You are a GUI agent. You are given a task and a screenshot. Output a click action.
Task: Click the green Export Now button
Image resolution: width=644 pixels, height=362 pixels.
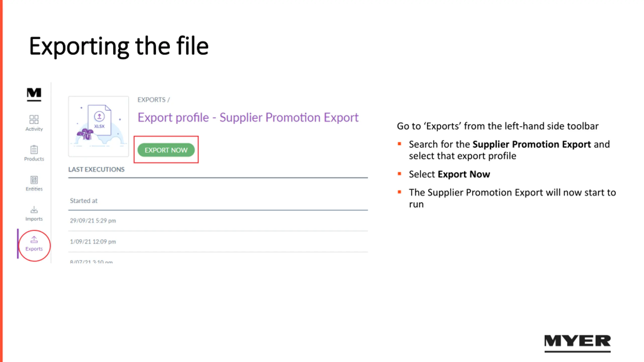(166, 150)
